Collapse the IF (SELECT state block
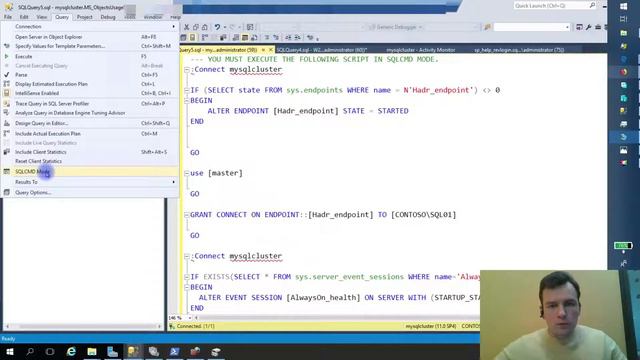The width and height of the screenshot is (640, 360). (187, 90)
